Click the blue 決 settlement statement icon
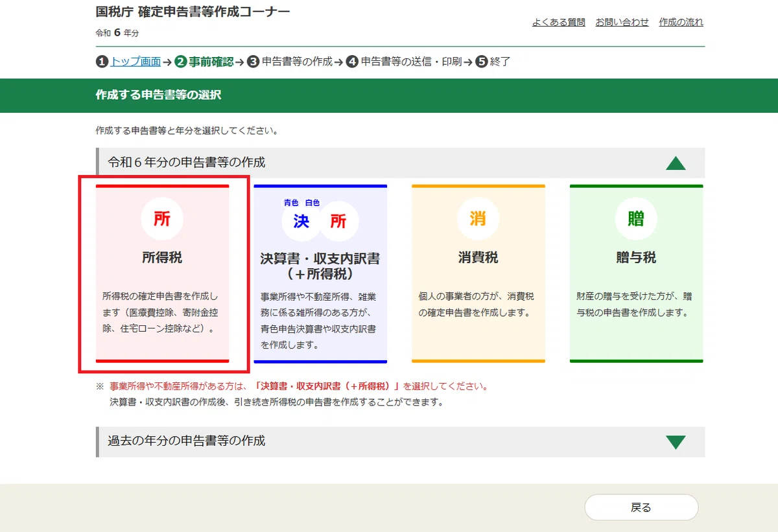778x532 pixels. click(x=301, y=221)
